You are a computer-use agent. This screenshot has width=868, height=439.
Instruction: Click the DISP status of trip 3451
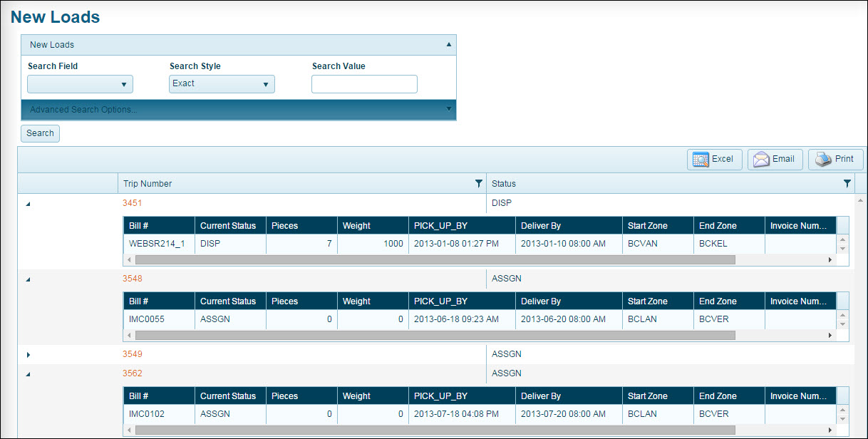coord(502,203)
